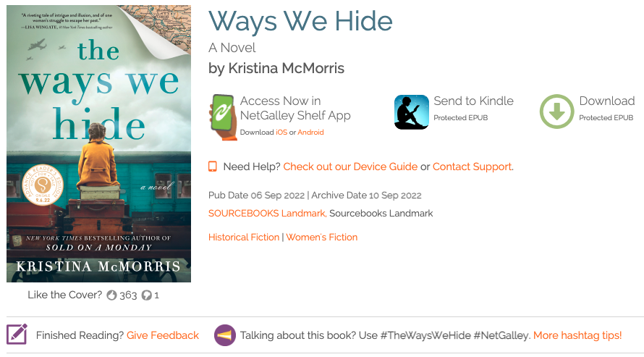
Task: Open the Android app download link
Action: [x=310, y=133]
